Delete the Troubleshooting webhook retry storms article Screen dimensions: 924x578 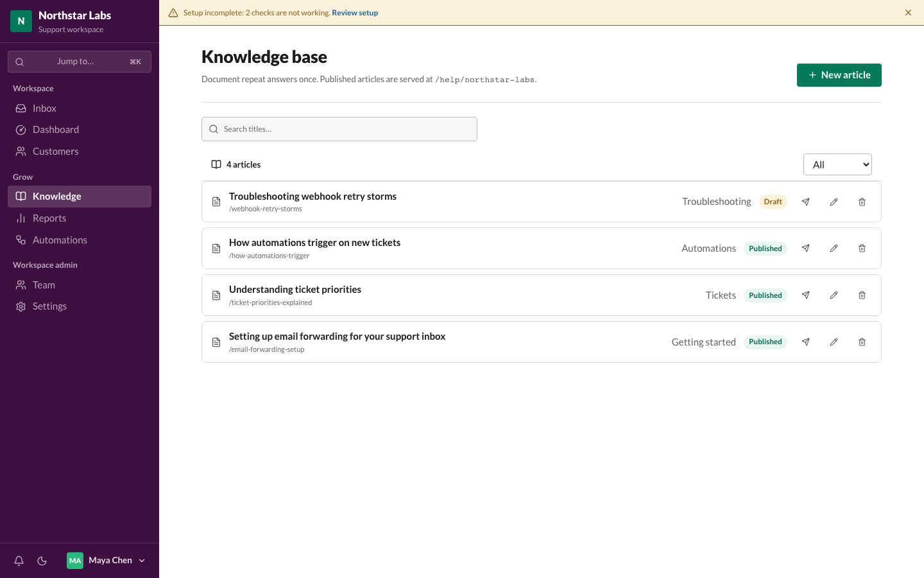[x=862, y=202]
